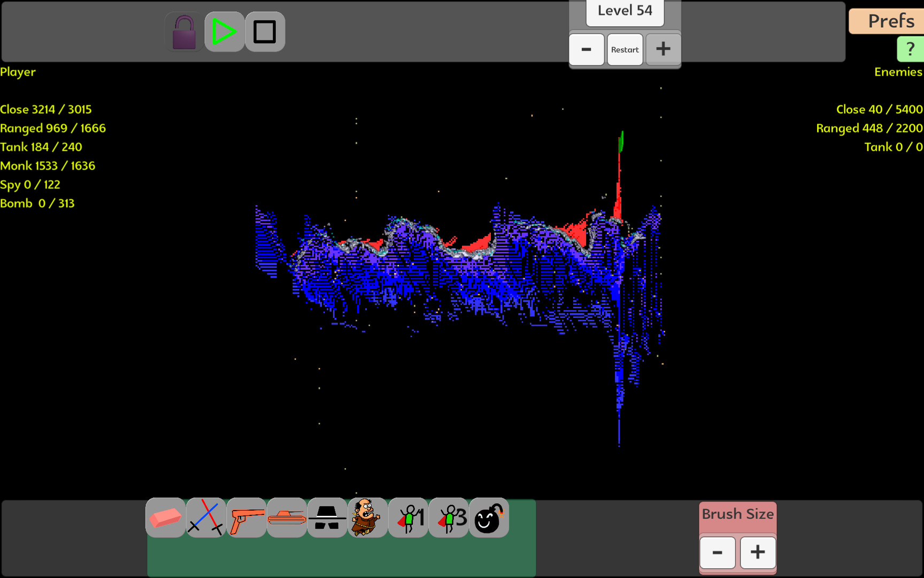Decrease the brush size
The width and height of the screenshot is (924, 578).
[x=718, y=552]
